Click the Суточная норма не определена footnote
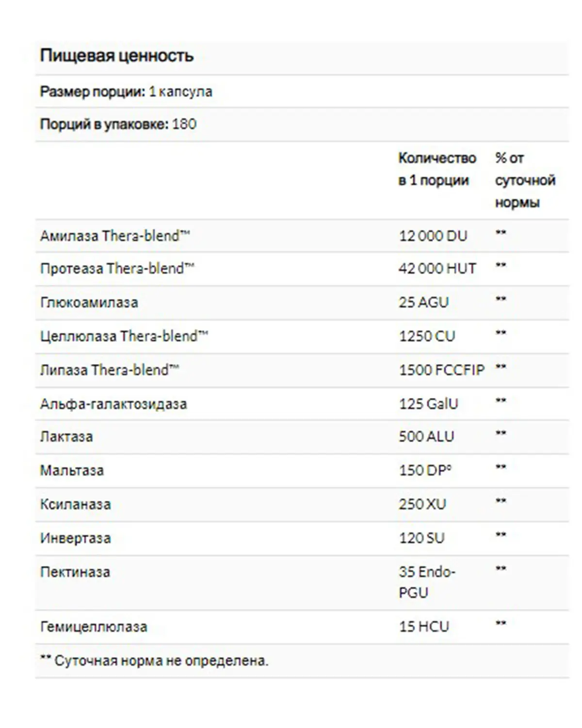The width and height of the screenshot is (582, 728). pyautogui.click(x=154, y=661)
